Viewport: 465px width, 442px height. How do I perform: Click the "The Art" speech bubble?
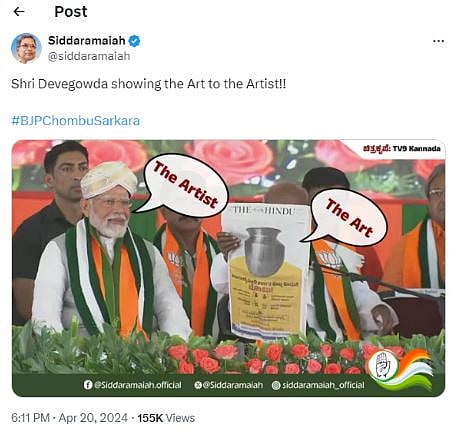tap(345, 218)
